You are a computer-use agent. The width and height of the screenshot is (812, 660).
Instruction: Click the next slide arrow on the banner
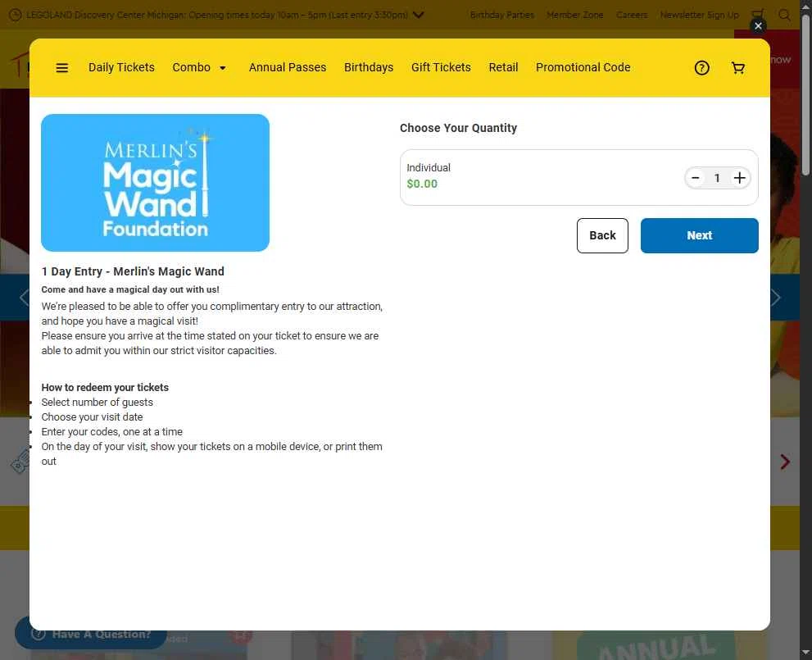coord(776,298)
